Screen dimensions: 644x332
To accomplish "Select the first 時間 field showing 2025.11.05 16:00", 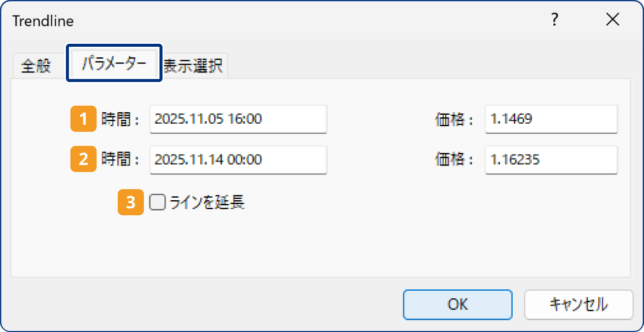I will (238, 119).
